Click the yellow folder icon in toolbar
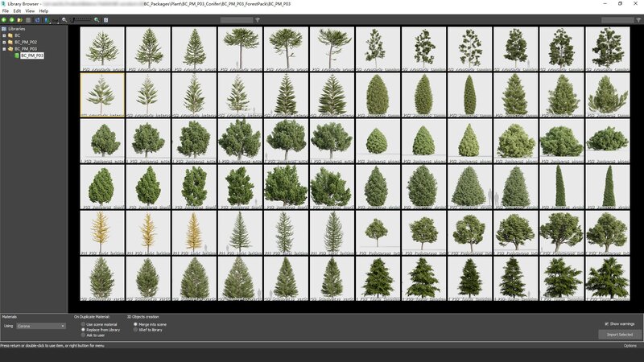The image size is (644, 362). (19, 19)
